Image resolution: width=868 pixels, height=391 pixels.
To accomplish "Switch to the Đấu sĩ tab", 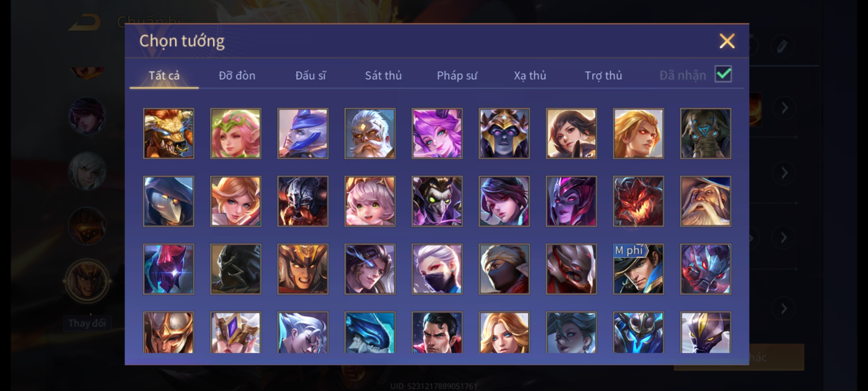I will pyautogui.click(x=310, y=75).
